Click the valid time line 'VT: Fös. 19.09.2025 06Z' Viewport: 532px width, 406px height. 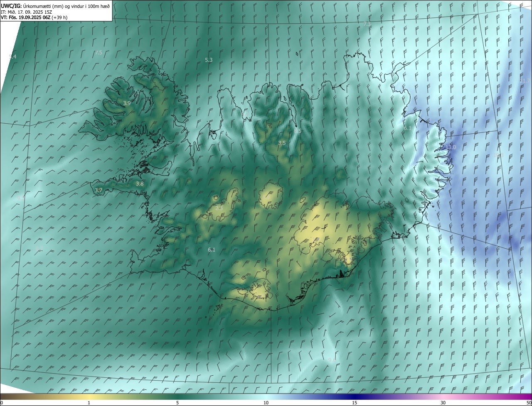pos(26,17)
